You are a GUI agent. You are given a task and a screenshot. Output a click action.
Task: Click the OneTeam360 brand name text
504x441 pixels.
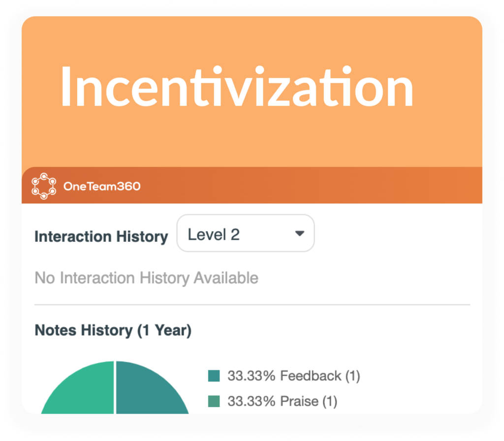click(102, 186)
